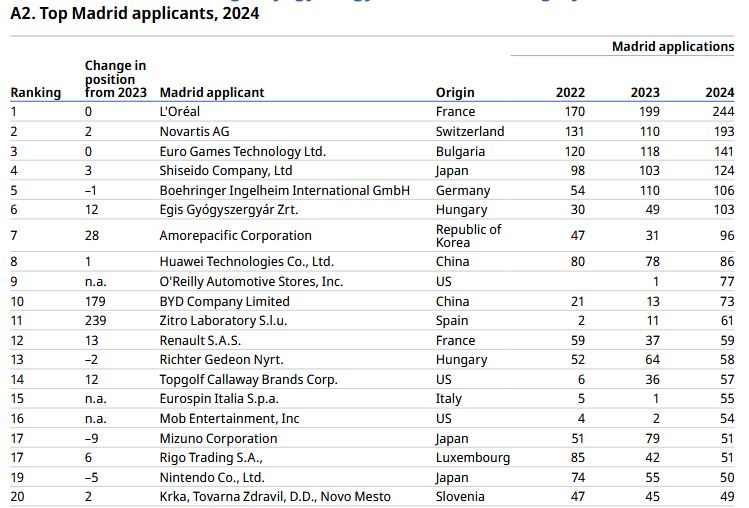Click the '2024' column header

720,92
